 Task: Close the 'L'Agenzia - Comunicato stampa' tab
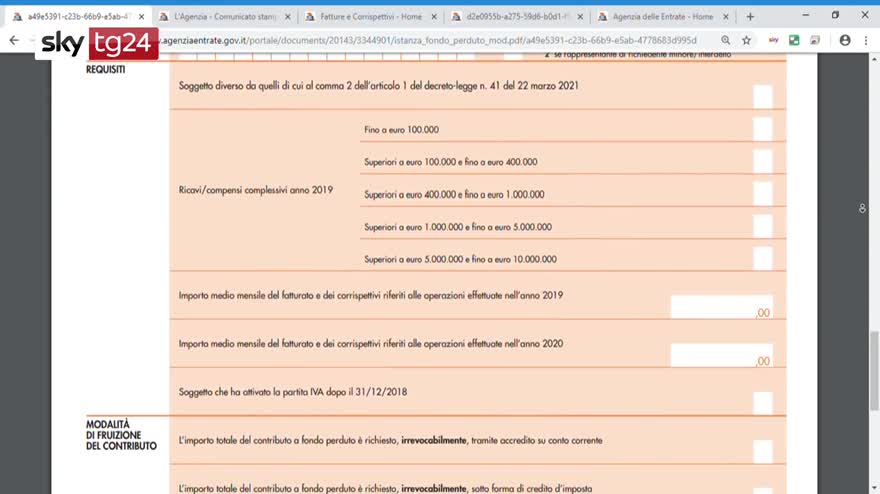[x=285, y=17]
